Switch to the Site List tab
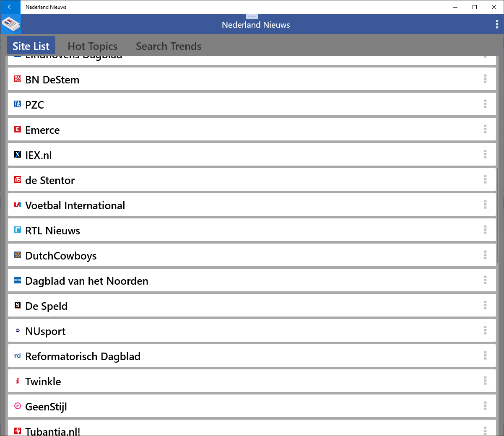 [x=31, y=46]
